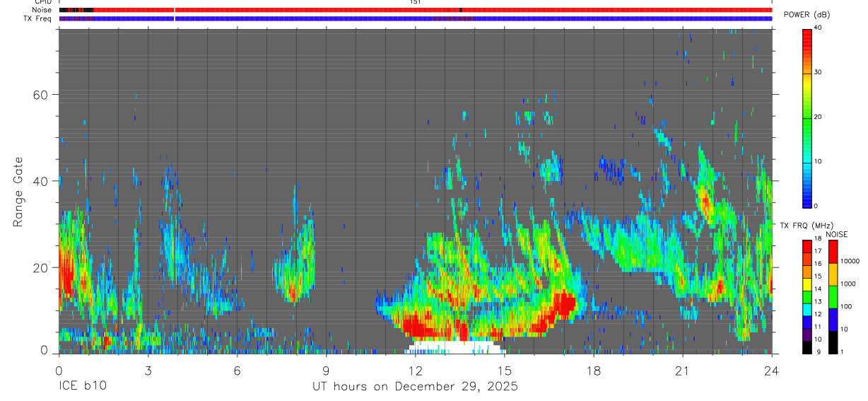Pick the black swatch in the TX FRQ bar
The height and width of the screenshot is (401, 868).
(807, 347)
